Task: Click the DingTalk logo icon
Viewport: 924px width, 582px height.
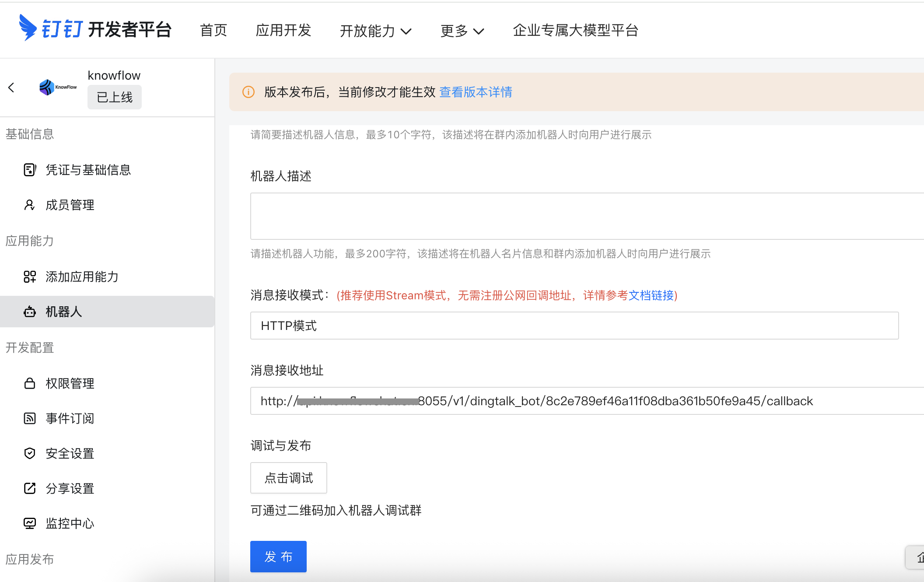Action: 28,28
